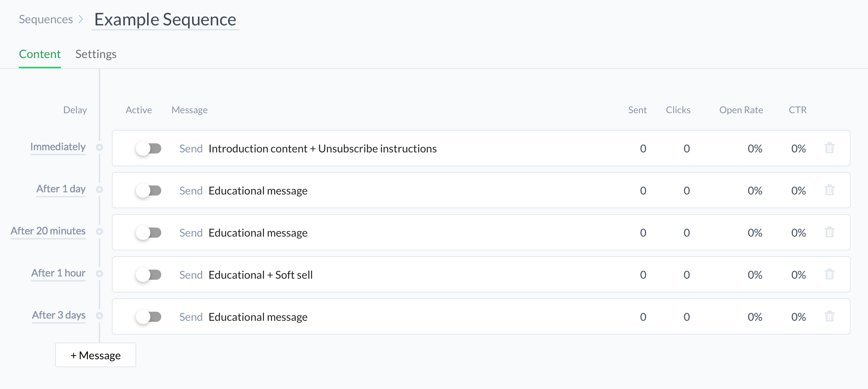This screenshot has height=389, width=868.
Task: Switch to the Settings tab
Action: [x=96, y=54]
